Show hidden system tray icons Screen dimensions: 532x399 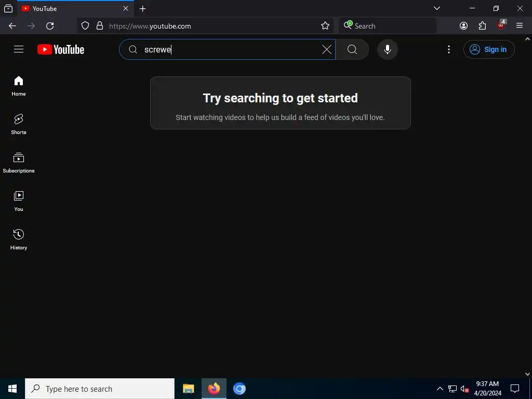click(440, 389)
